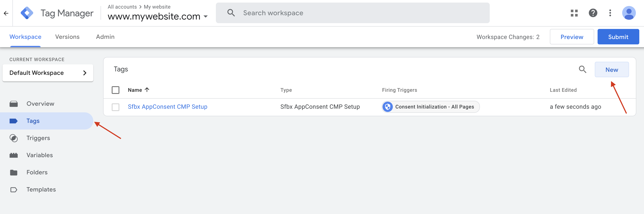644x214 pixels.
Task: Open the Sfbx AppConsent CMP Setup tag link
Action: [x=167, y=107]
